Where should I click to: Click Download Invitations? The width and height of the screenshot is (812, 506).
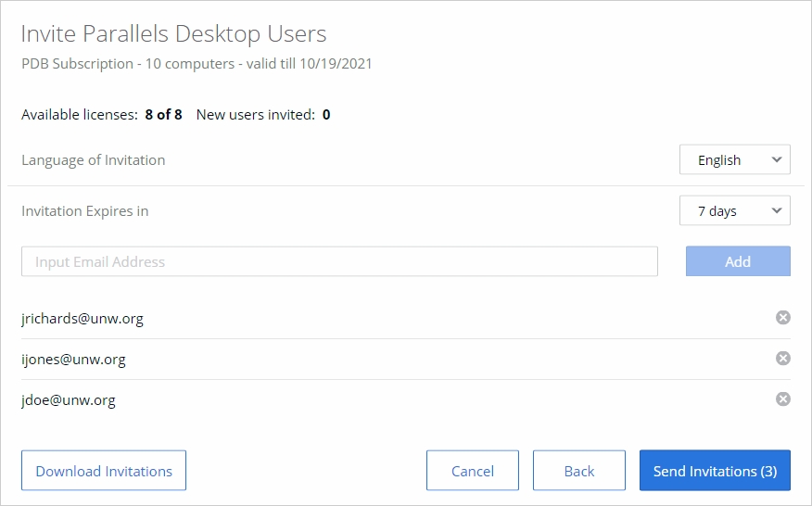pyautogui.click(x=104, y=471)
